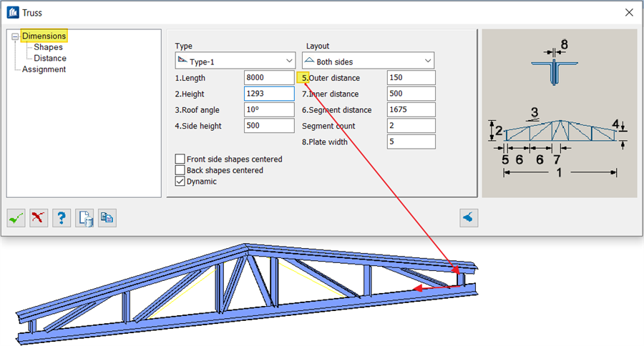This screenshot has height=346, width=644.
Task: Select Distance in the tree
Action: 49,59
